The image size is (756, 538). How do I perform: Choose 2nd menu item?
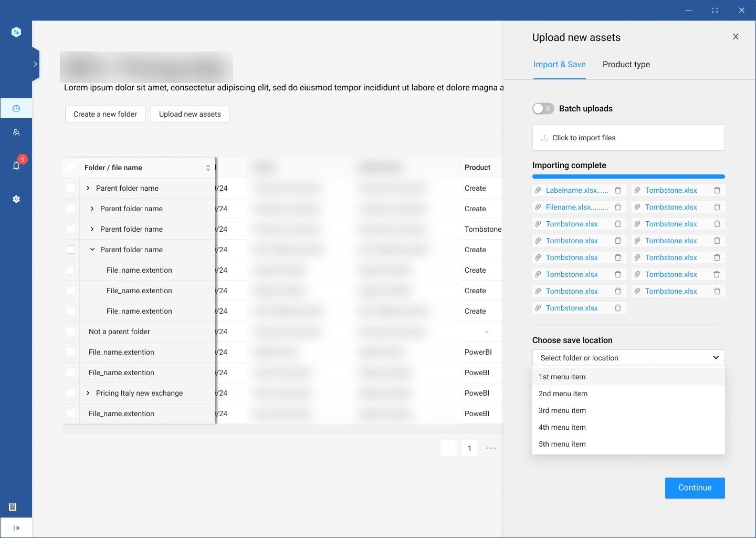(628, 394)
